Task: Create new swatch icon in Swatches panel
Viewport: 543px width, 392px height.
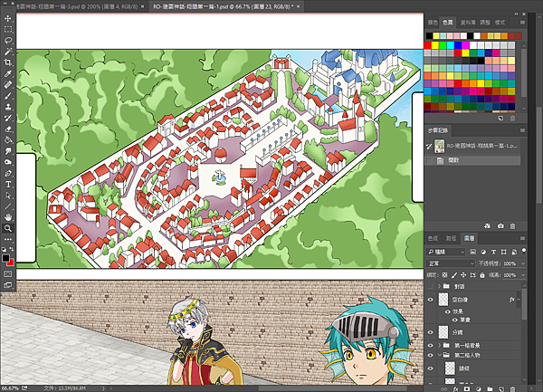Action: click(x=500, y=119)
